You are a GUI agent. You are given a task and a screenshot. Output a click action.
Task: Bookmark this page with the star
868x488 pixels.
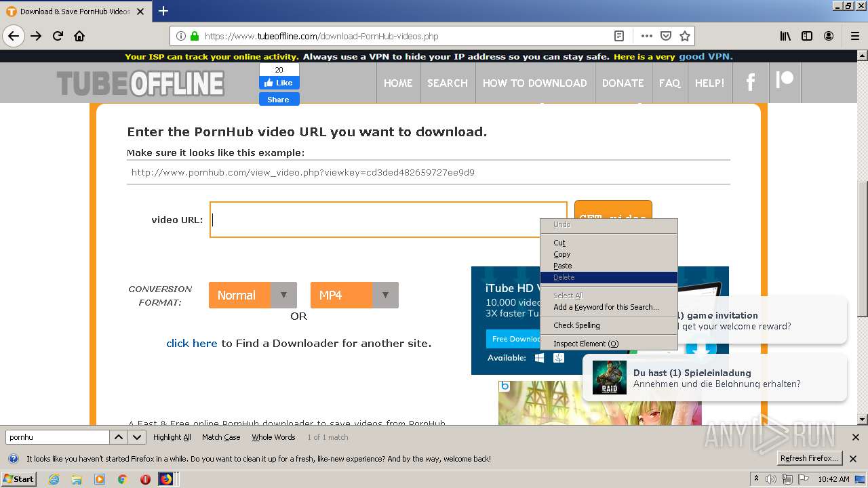(685, 36)
